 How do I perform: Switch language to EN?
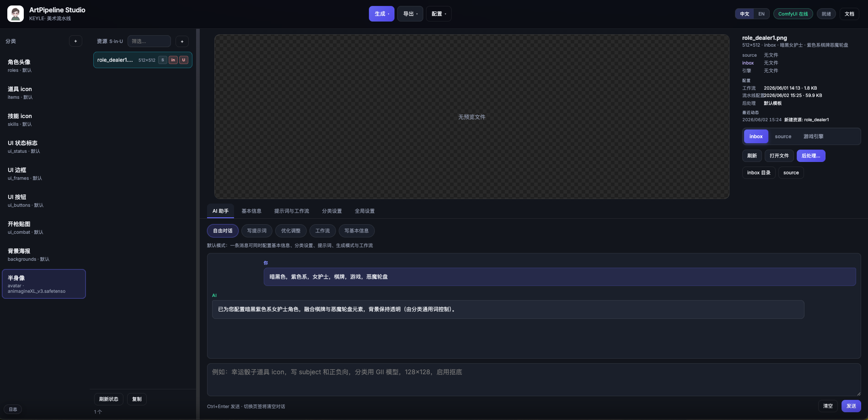[x=761, y=14]
